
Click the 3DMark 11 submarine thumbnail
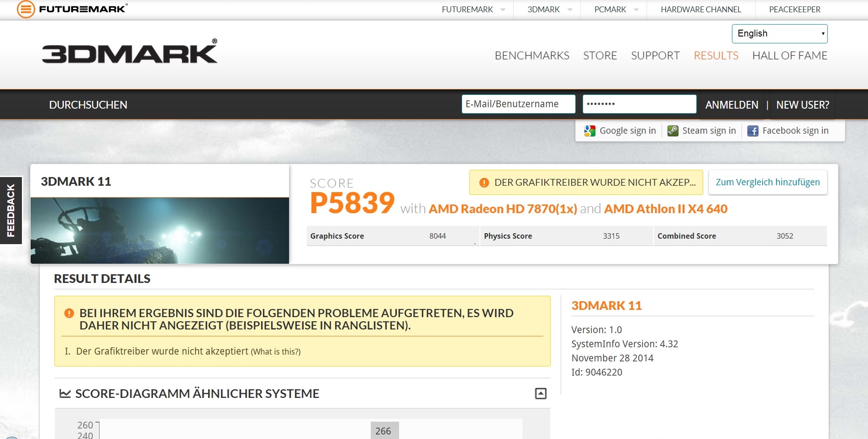coord(160,230)
